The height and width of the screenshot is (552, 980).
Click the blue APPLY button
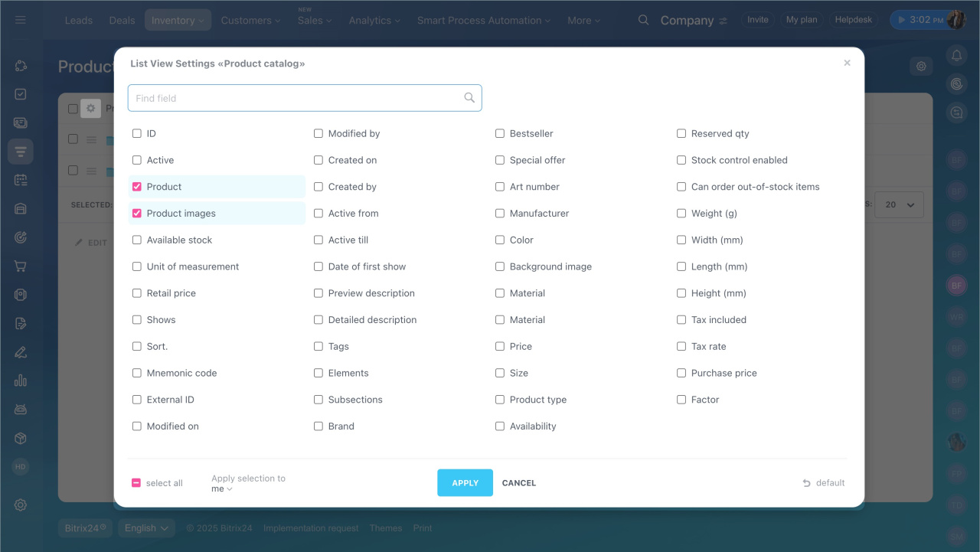[x=465, y=483]
